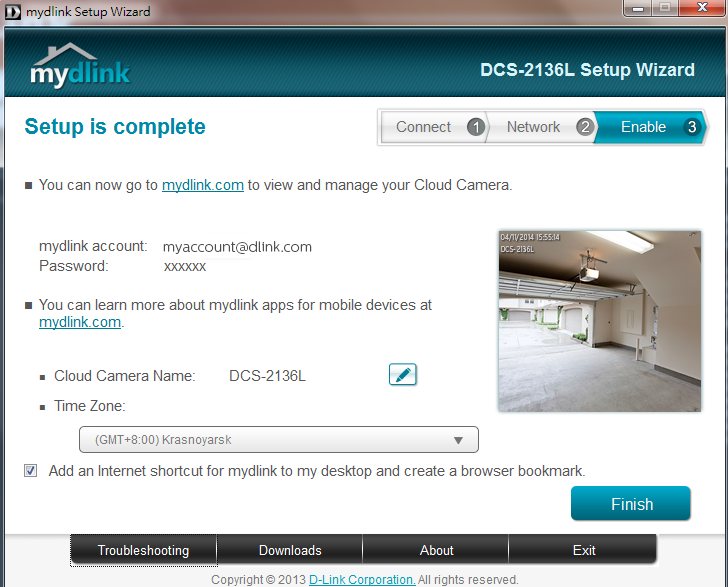Follow the D-Link Corporation copyright link

click(361, 580)
